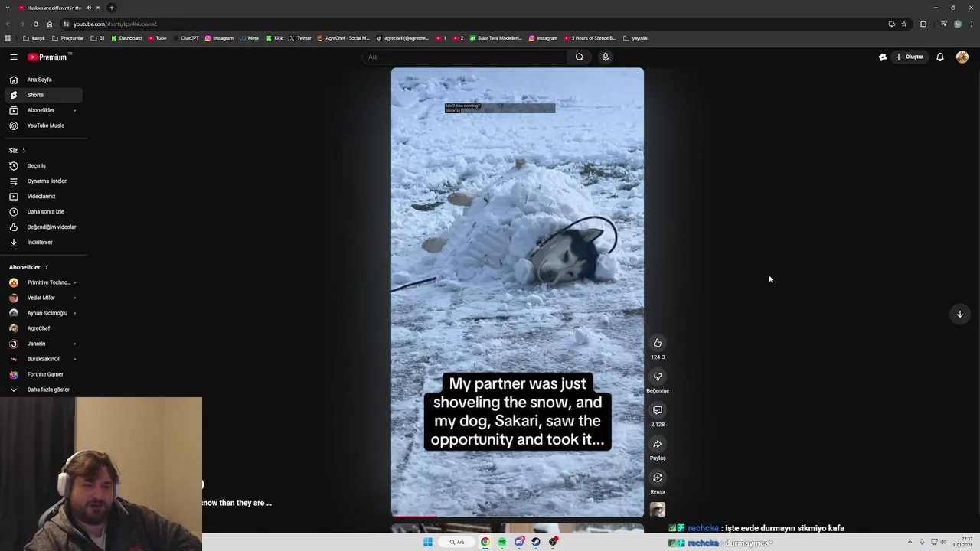The height and width of the screenshot is (551, 980).
Task: Open Ayhan Sicimoğlu channel subscription
Action: coord(43,313)
